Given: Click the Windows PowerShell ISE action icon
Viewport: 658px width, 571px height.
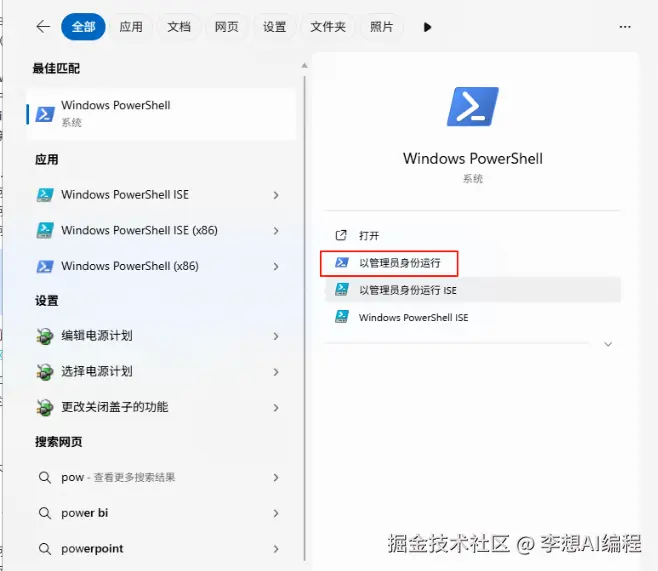Looking at the screenshot, I should tap(342, 317).
